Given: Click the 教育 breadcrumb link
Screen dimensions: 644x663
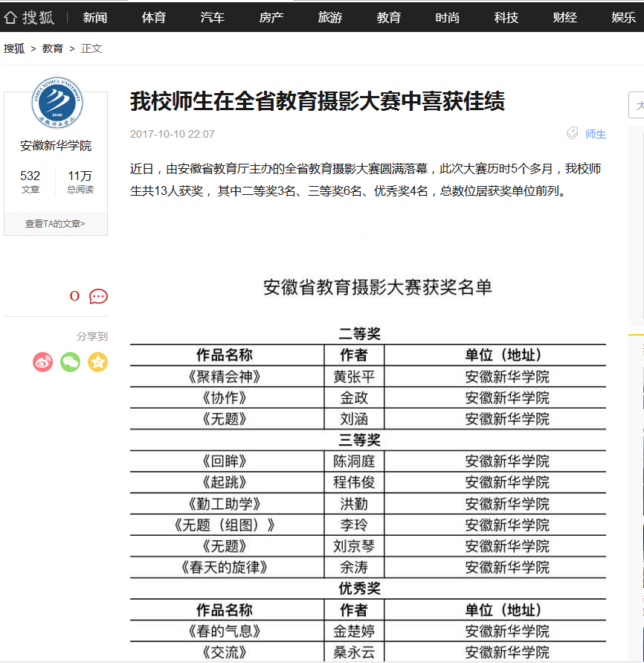Looking at the screenshot, I should click(x=53, y=48).
